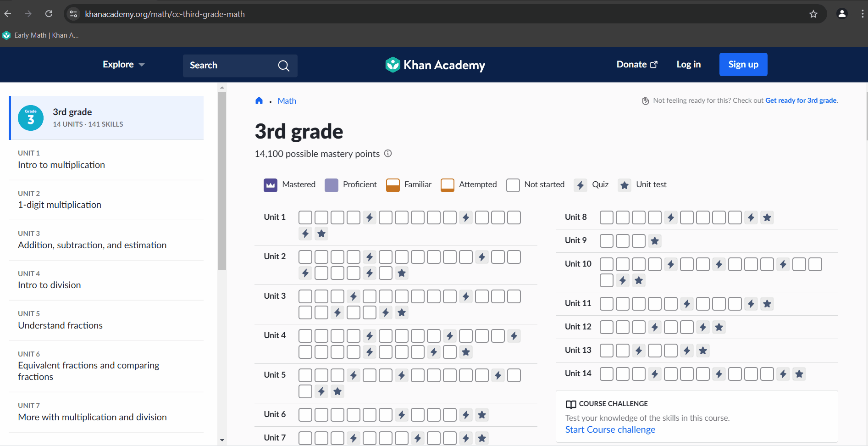This screenshot has width=868, height=446.
Task: Click the search magnifier icon
Action: click(284, 66)
